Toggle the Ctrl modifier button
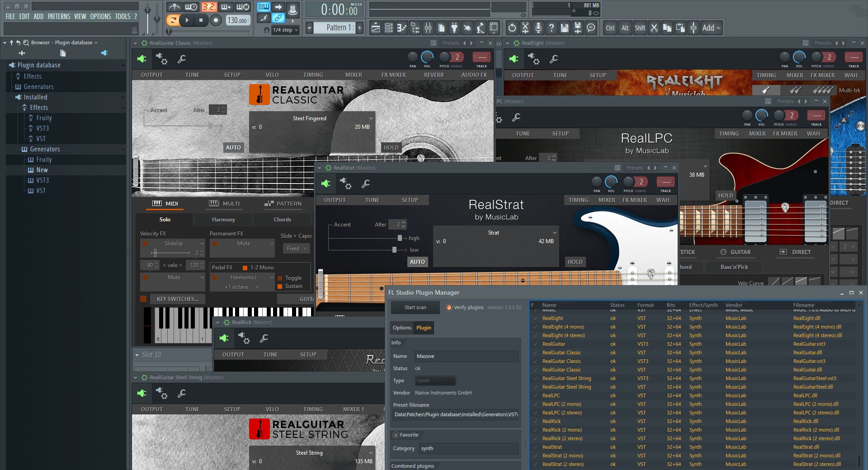Image resolution: width=868 pixels, height=470 pixels. pos(610,28)
